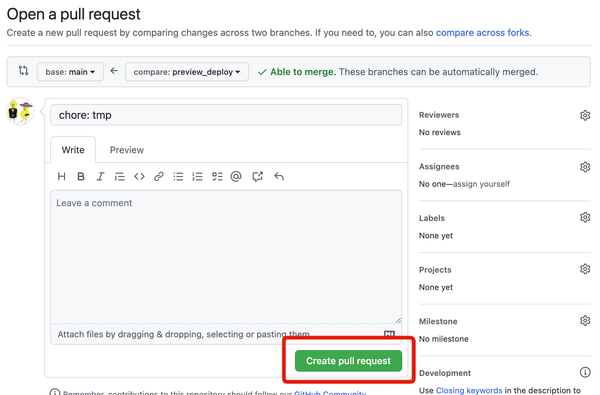The image size is (600, 395).
Task: Click the chore: tmp title field
Action: (226, 115)
